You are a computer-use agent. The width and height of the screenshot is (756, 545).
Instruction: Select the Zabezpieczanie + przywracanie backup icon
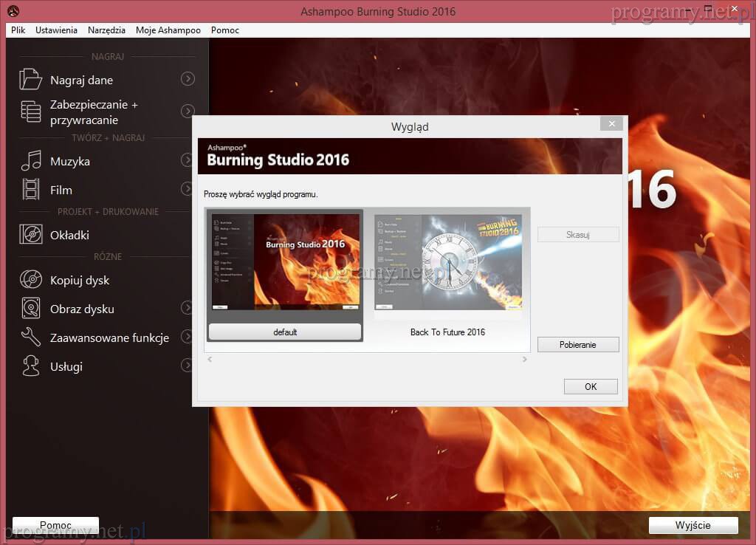click(x=30, y=112)
